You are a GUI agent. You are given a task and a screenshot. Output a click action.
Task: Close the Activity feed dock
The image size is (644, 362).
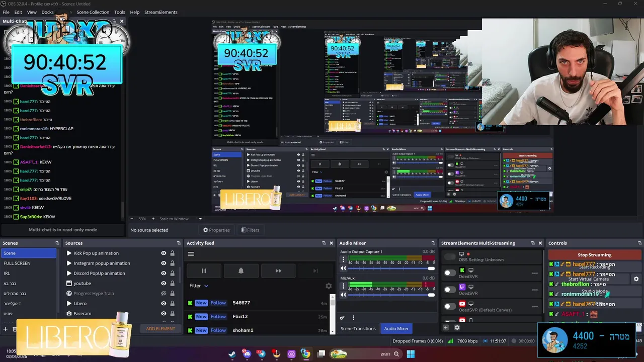(331, 243)
